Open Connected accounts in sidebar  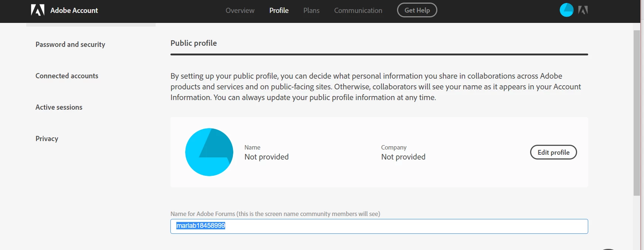click(x=67, y=76)
